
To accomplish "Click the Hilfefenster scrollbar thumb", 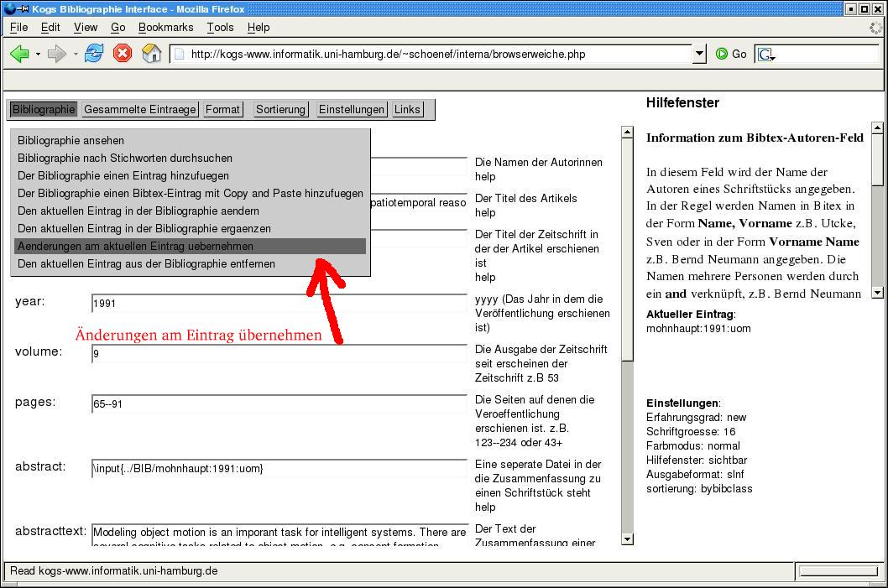I will pyautogui.click(x=877, y=160).
